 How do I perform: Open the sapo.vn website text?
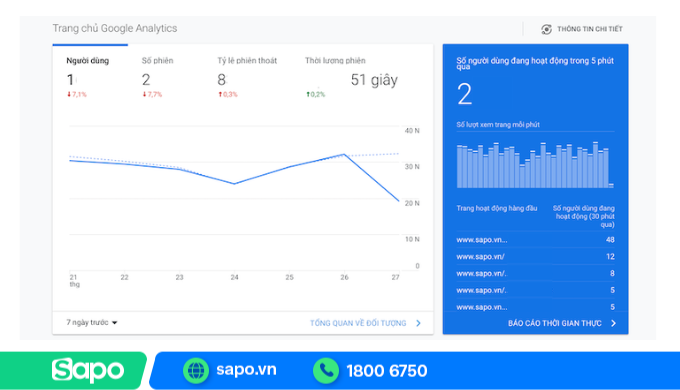coord(246,370)
